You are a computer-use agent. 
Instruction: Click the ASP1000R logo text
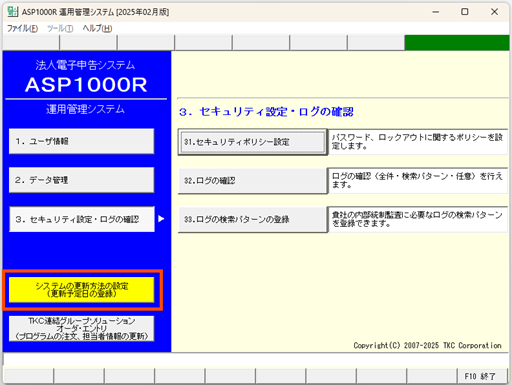(86, 85)
